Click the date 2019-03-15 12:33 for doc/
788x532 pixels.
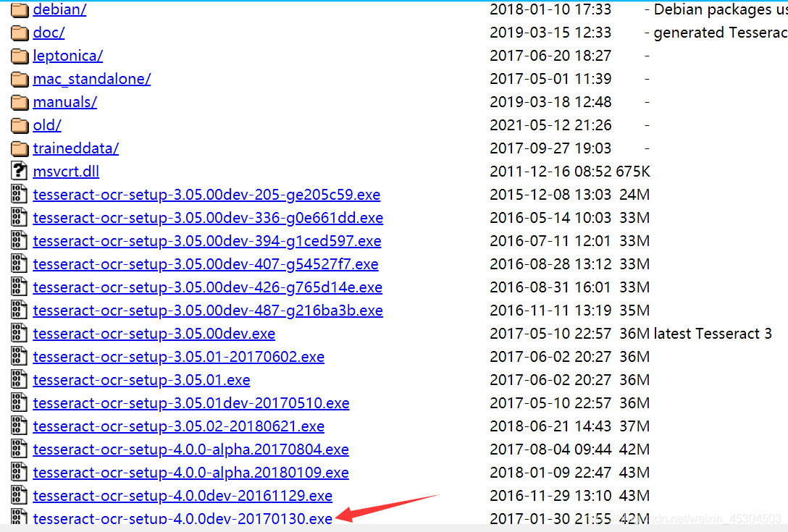point(550,33)
